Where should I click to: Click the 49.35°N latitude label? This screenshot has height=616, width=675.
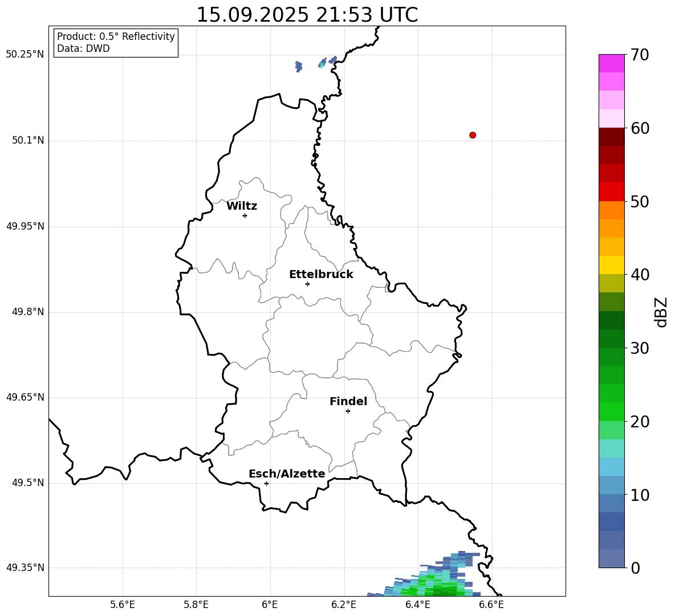click(x=25, y=568)
